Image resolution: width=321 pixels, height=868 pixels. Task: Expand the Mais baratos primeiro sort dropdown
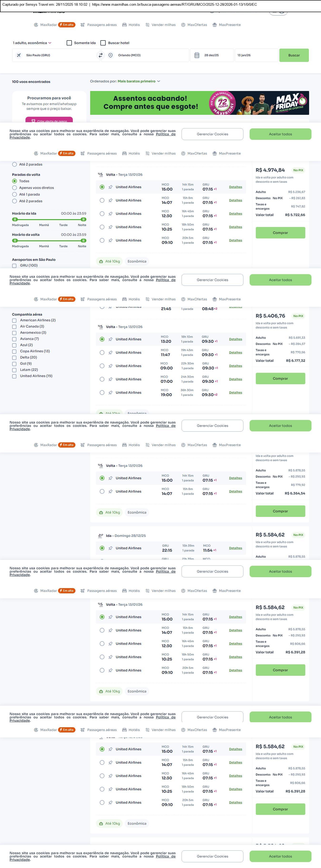[x=139, y=81]
